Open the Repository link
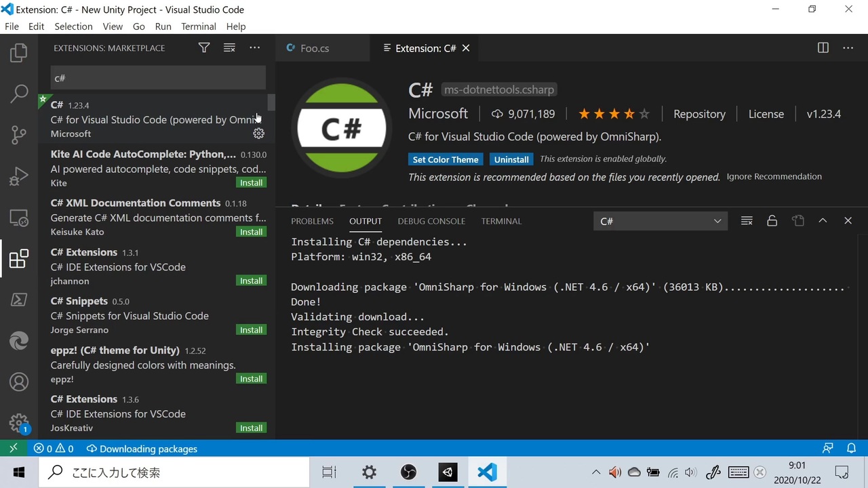 point(699,114)
